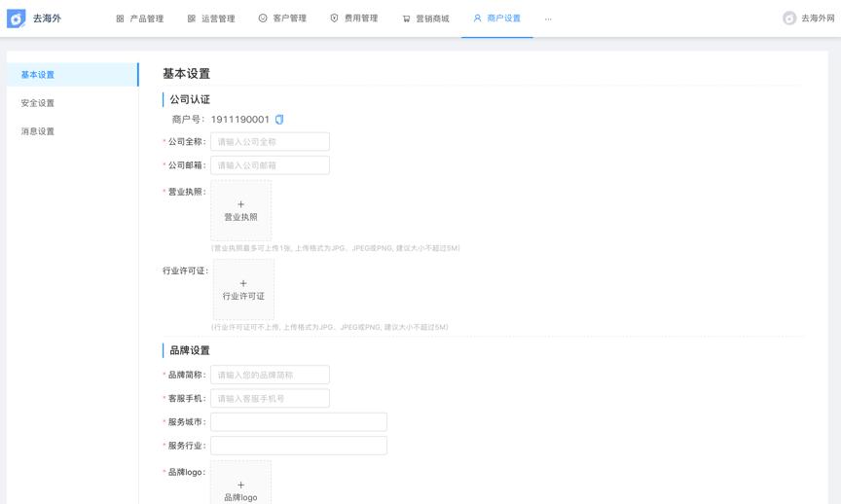This screenshot has height=504, width=841.
Task: Click the plus icon for 行业许可证 upload
Action: pos(243,283)
